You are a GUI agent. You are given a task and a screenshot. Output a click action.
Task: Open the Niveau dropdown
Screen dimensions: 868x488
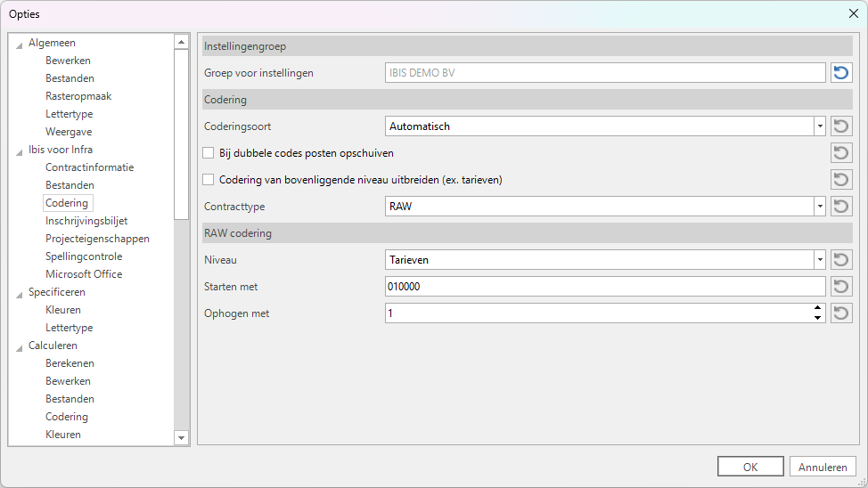coord(819,260)
